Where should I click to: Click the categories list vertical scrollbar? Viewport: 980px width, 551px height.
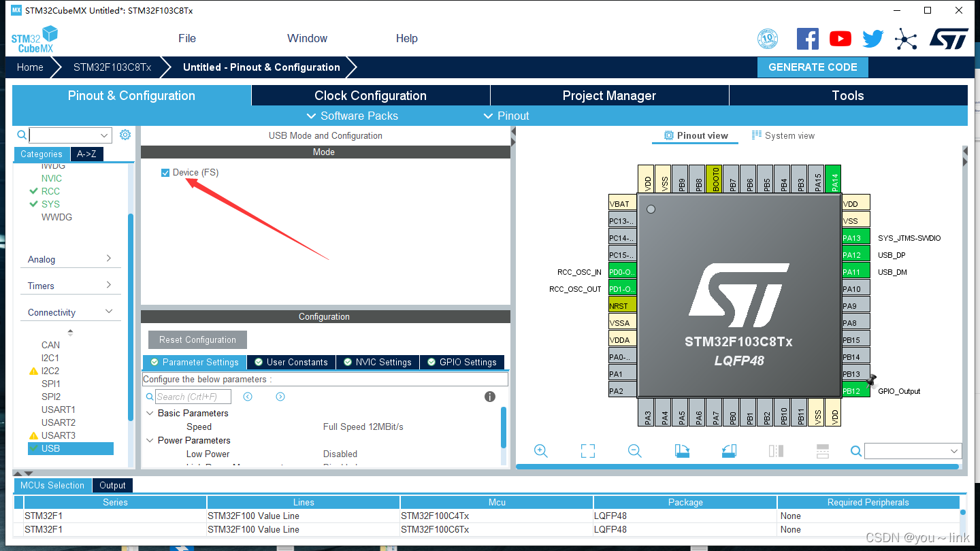[131, 317]
